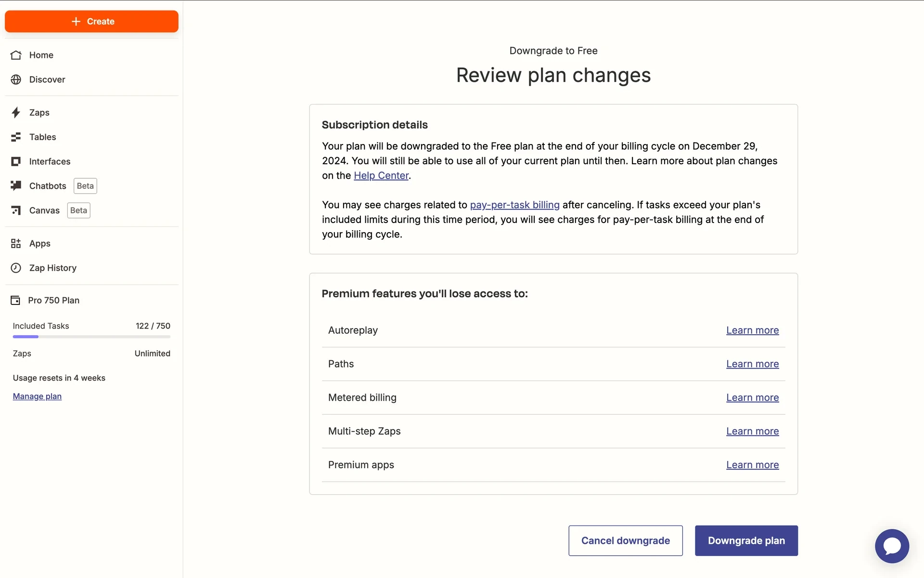Click the Downgrade to Free subtitle
924x578 pixels.
click(x=553, y=51)
